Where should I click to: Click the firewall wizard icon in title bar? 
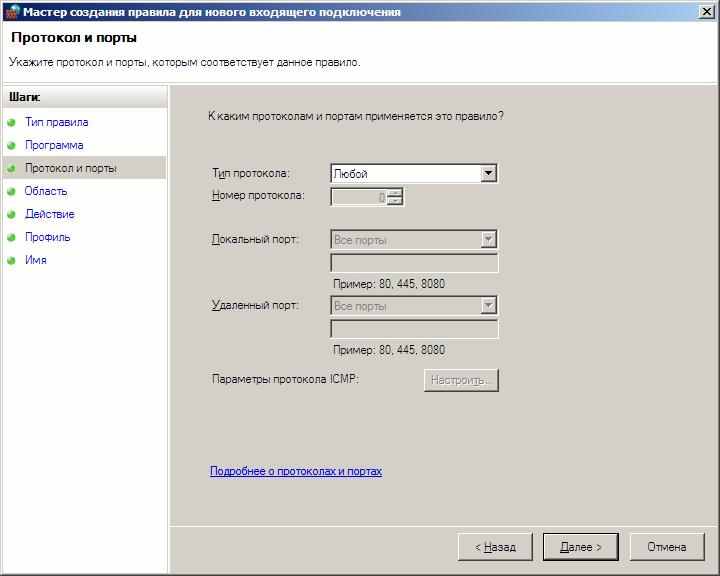[11, 11]
